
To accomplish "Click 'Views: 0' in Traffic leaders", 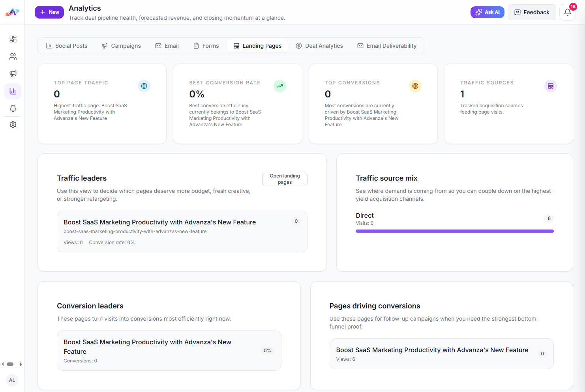I will (x=73, y=243).
